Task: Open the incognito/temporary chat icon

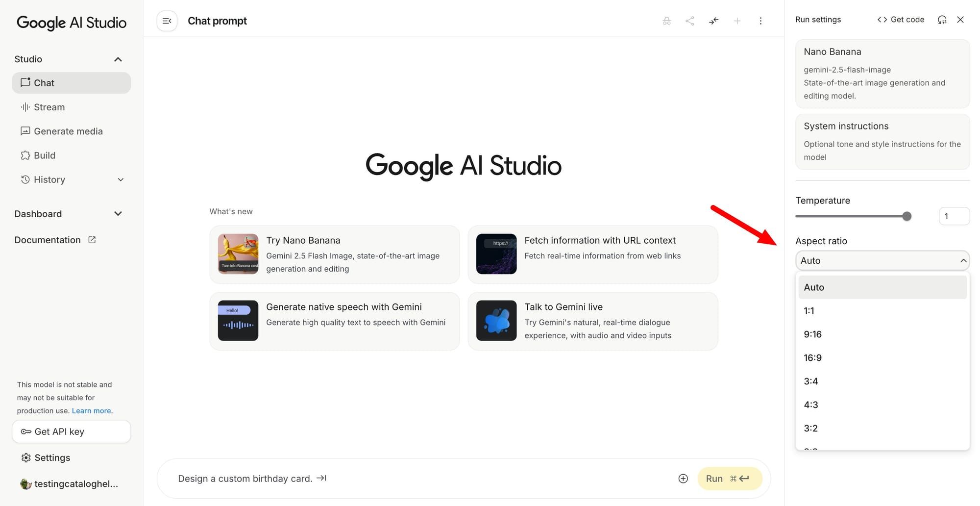Action: 667,21
